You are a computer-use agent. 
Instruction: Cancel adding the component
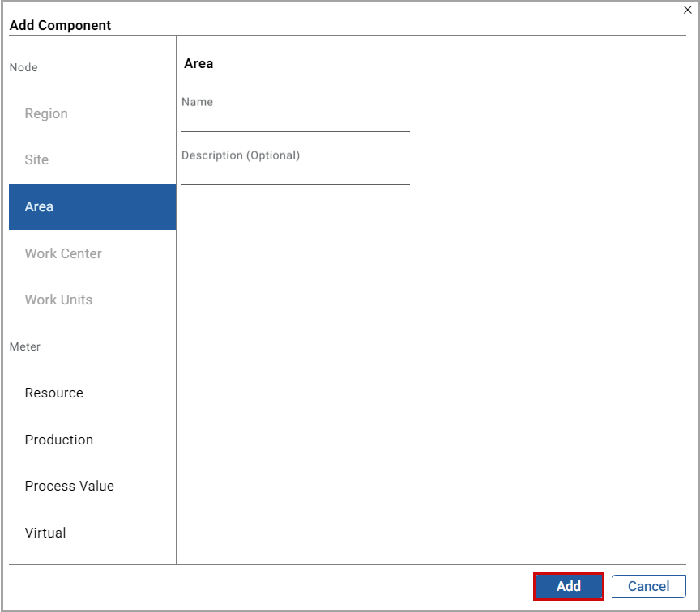[x=648, y=586]
